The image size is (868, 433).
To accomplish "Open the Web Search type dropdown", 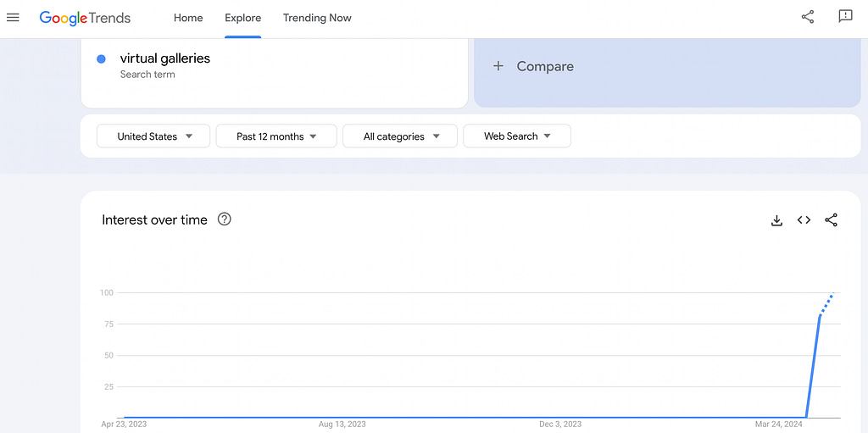I will tap(517, 136).
